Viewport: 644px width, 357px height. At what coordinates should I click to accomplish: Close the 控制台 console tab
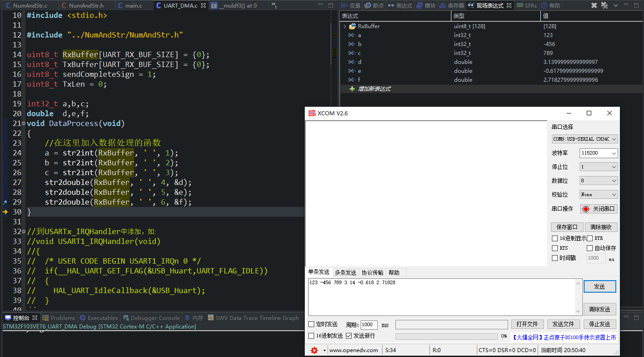click(x=34, y=318)
